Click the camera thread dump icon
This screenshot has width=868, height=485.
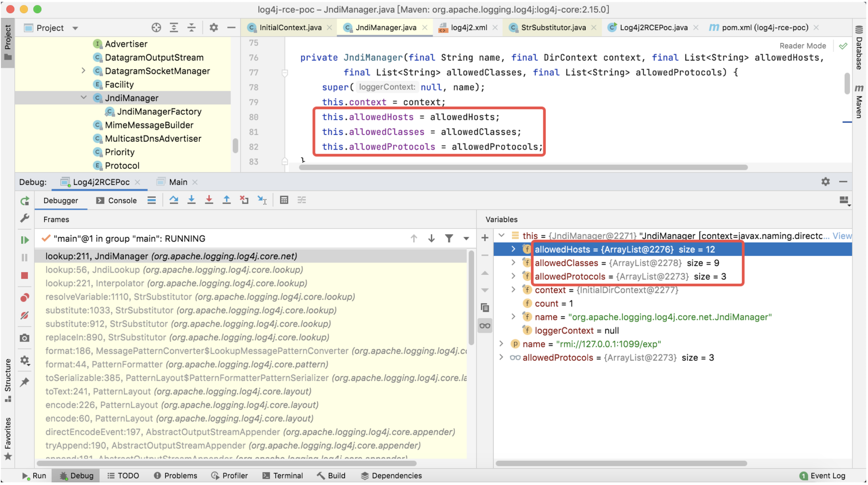click(x=25, y=338)
